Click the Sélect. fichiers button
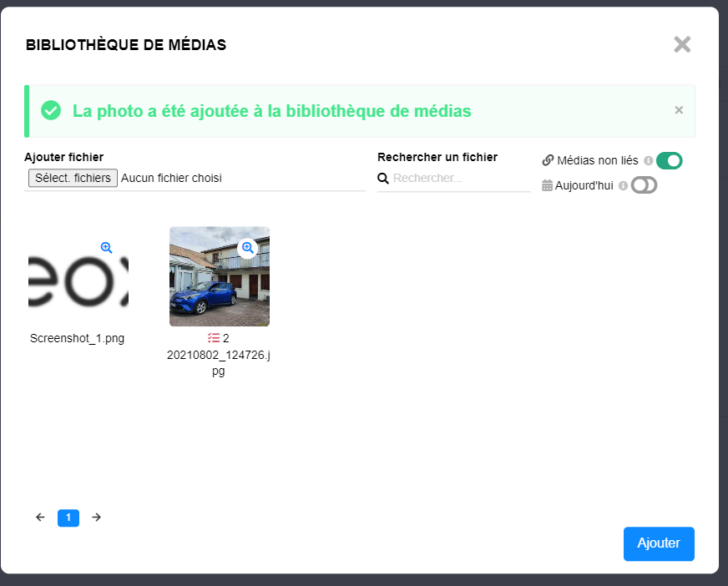 (x=72, y=178)
